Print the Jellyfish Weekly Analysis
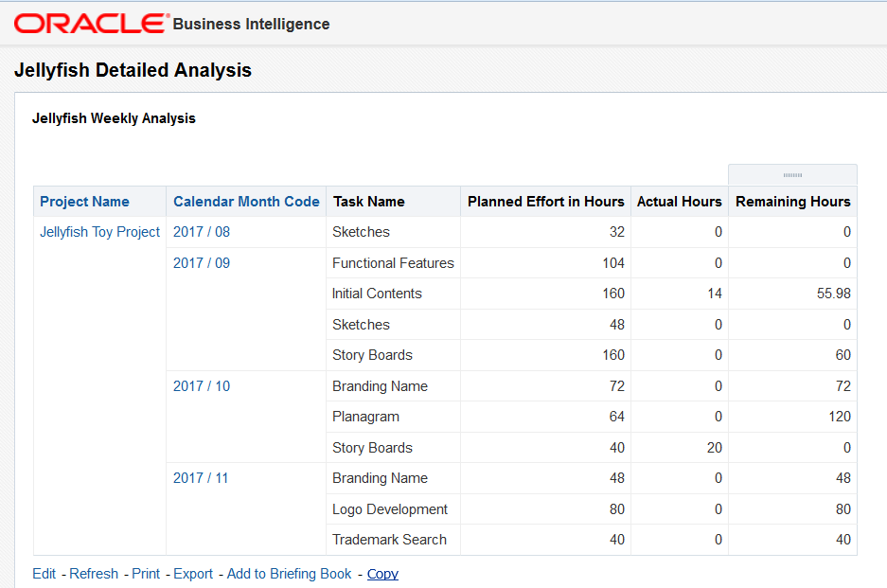The width and height of the screenshot is (887, 588). click(x=146, y=574)
